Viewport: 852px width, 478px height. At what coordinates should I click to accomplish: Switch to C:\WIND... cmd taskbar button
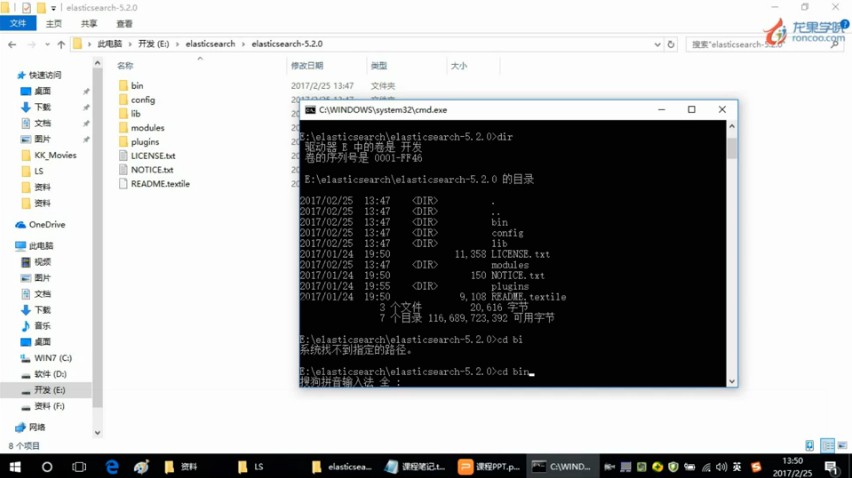point(562,467)
